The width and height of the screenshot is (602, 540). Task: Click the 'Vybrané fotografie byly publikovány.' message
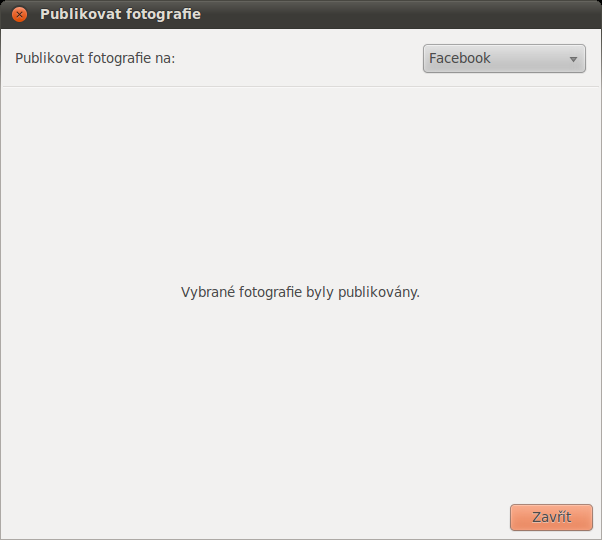pyautogui.click(x=300, y=292)
